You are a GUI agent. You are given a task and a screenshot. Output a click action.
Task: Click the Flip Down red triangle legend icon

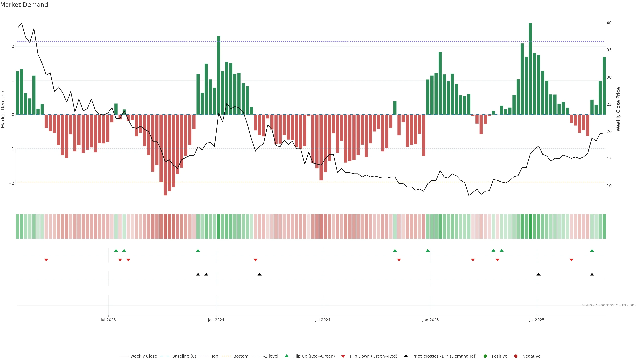tap(343, 356)
